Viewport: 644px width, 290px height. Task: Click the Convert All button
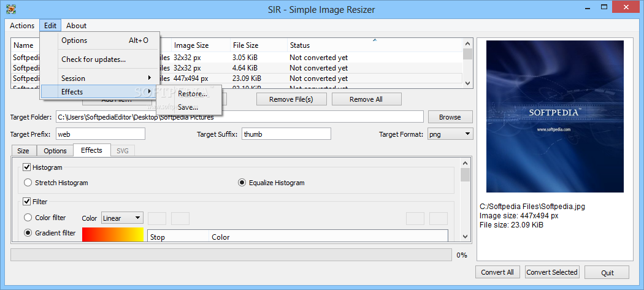[497, 272]
